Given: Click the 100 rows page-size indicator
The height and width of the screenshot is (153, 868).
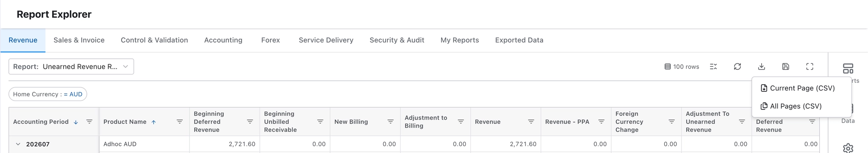Looking at the screenshot, I should pyautogui.click(x=682, y=67).
